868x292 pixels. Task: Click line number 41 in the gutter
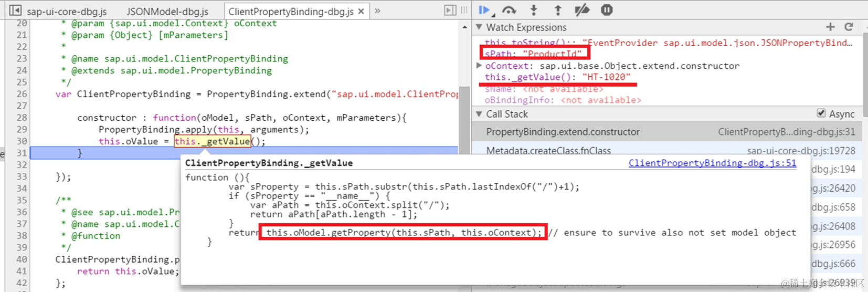tap(22, 271)
